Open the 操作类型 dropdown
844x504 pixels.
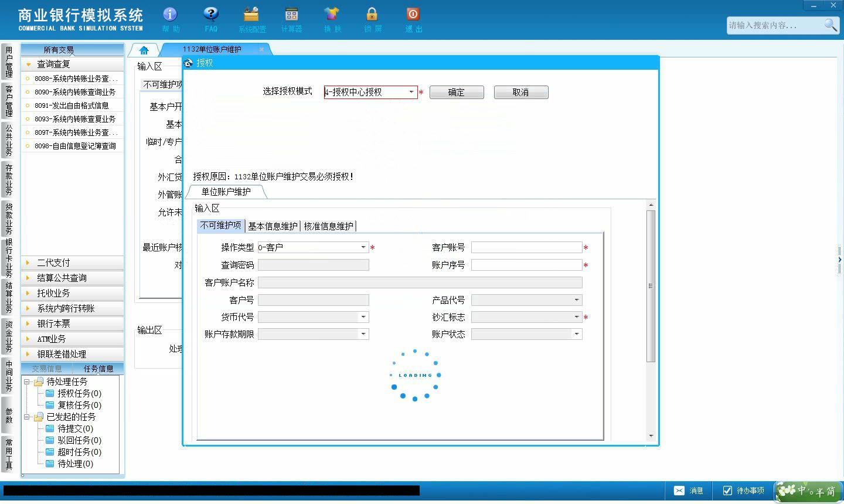363,247
